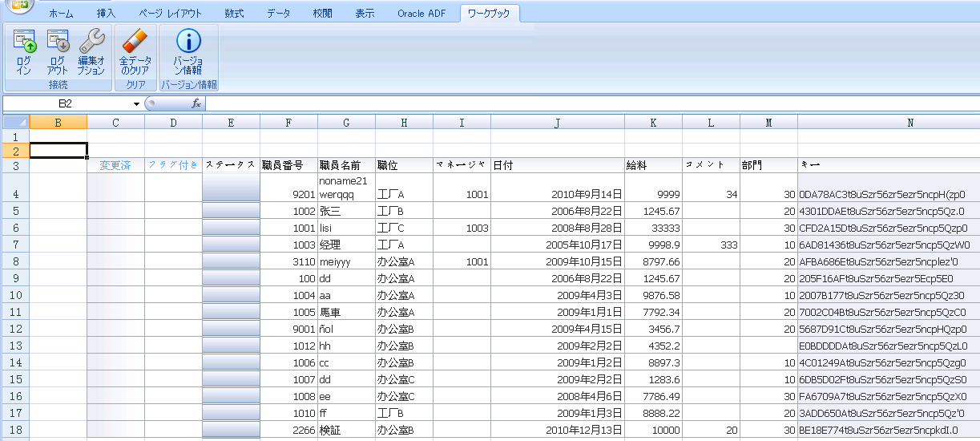The height and width of the screenshot is (441, 980).
Task: Select row 18 header
Action: point(14,430)
